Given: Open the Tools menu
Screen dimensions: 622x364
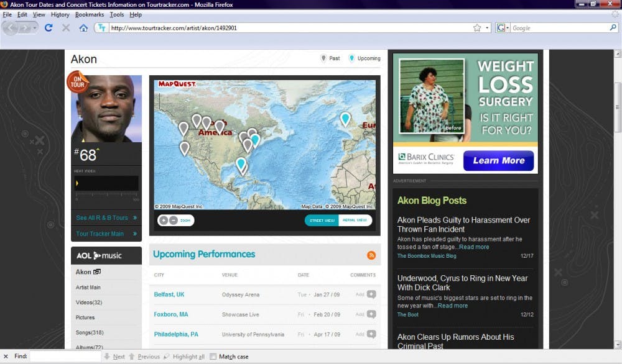Looking at the screenshot, I should pyautogui.click(x=116, y=14).
